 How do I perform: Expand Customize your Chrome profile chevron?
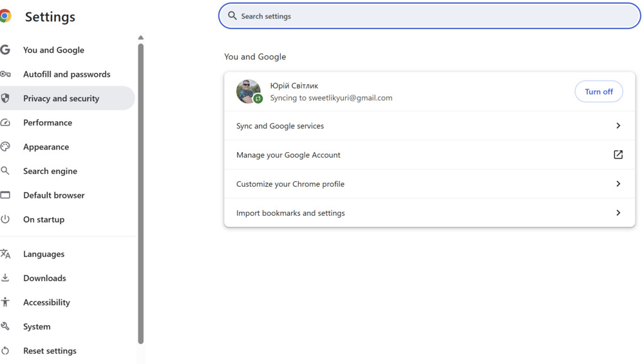[x=618, y=184]
